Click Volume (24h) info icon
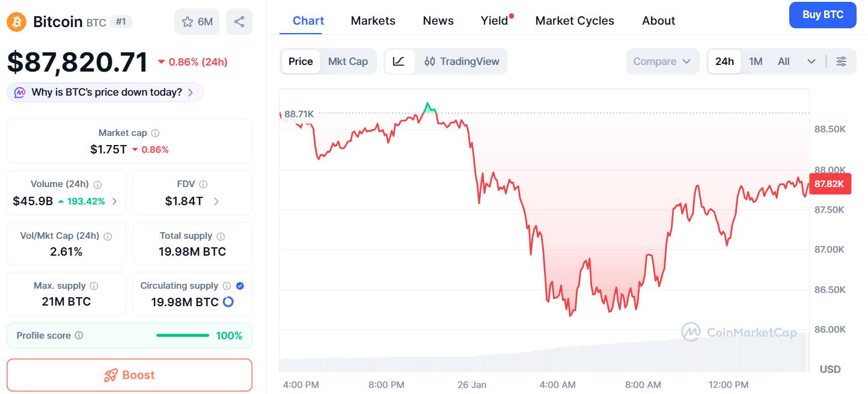868x394 pixels. (x=97, y=185)
